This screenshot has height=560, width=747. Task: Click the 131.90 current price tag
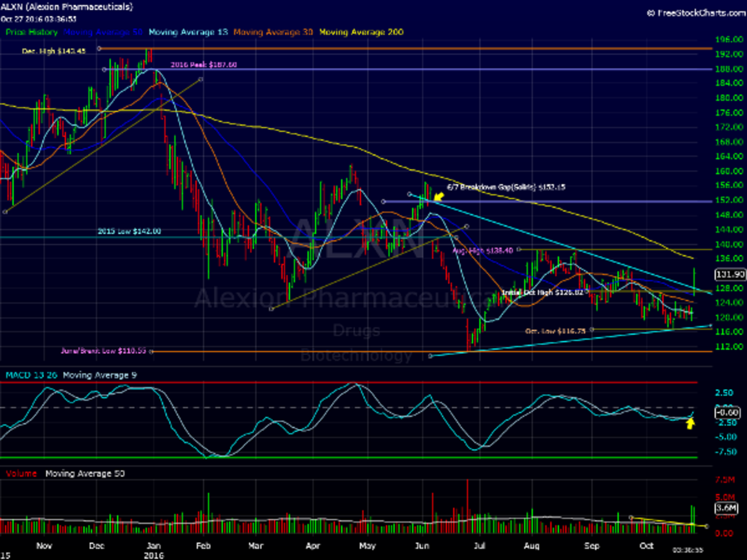730,274
